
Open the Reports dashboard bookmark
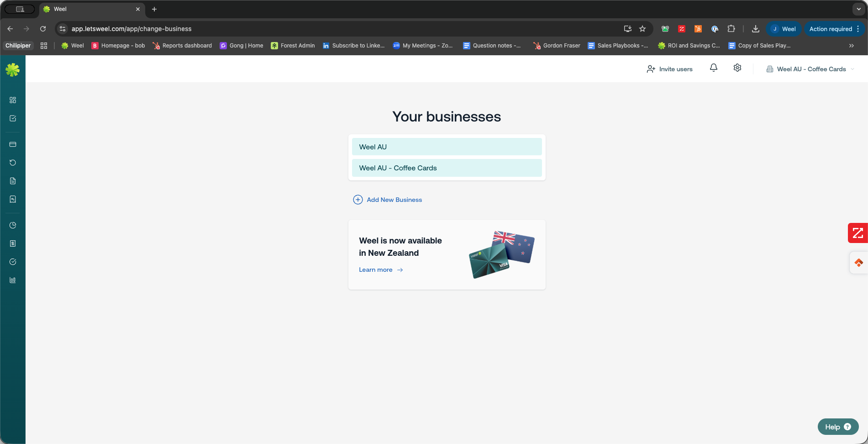[182, 46]
